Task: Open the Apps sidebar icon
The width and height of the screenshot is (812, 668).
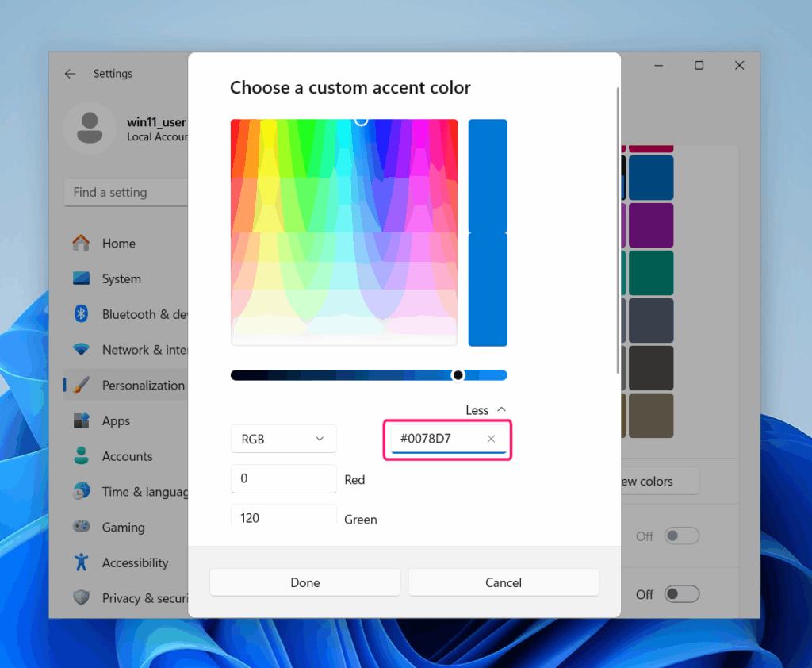Action: tap(82, 420)
